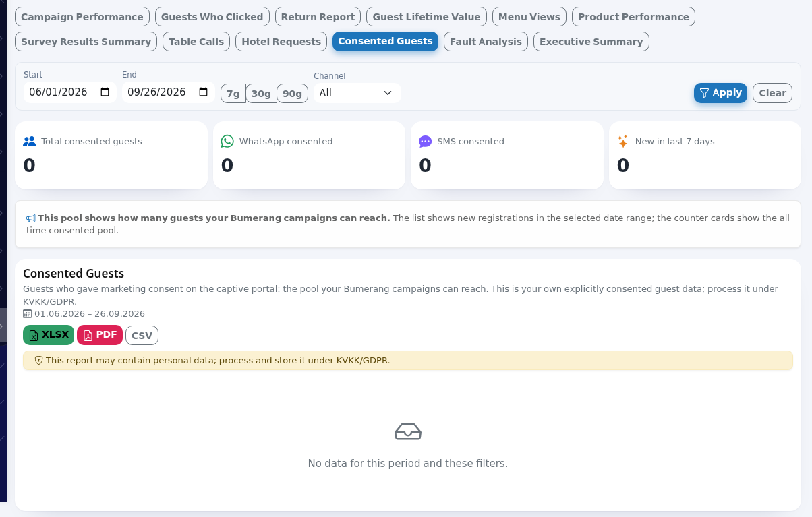Click the megaphone icon in the info banner

tap(31, 218)
